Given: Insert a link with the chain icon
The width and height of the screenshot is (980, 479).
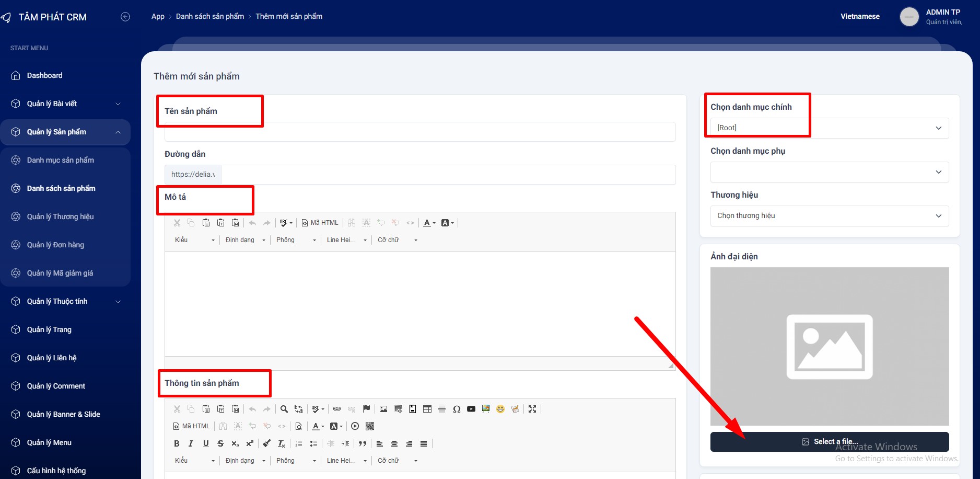Looking at the screenshot, I should click(x=337, y=409).
